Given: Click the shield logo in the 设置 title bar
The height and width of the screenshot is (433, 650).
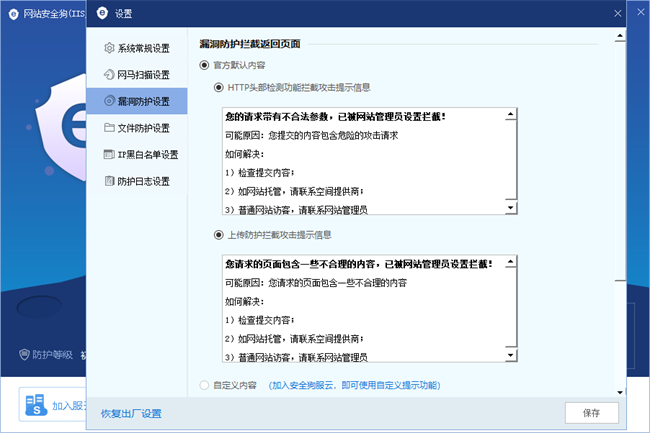Looking at the screenshot, I should pyautogui.click(x=102, y=13).
